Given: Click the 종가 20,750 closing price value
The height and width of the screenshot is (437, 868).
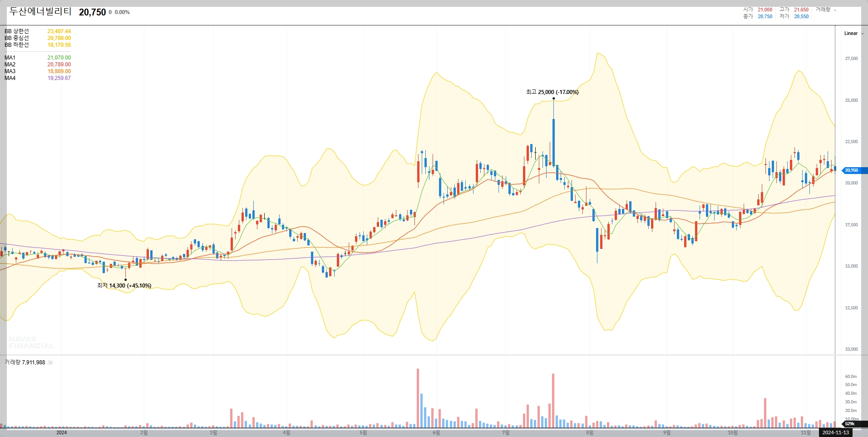Looking at the screenshot, I should (x=765, y=16).
